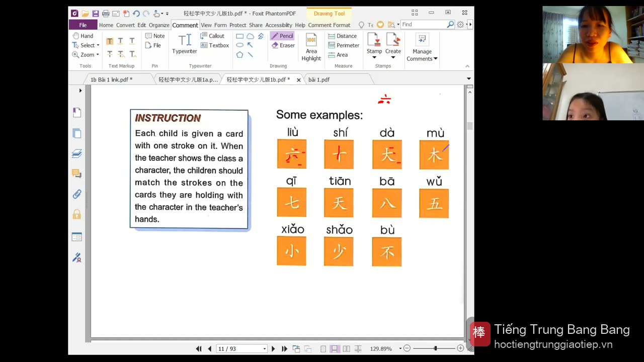Click the Save icon in quick access toolbar
The image size is (644, 362).
pos(96,13)
